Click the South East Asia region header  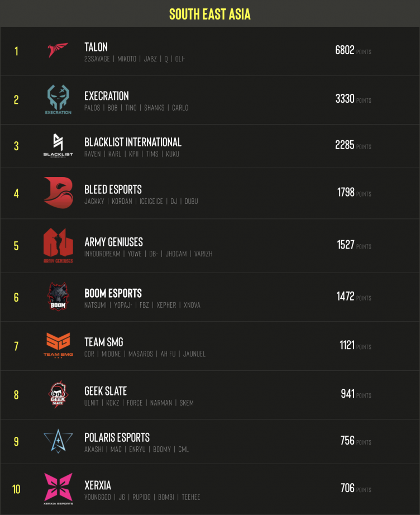pos(210,15)
